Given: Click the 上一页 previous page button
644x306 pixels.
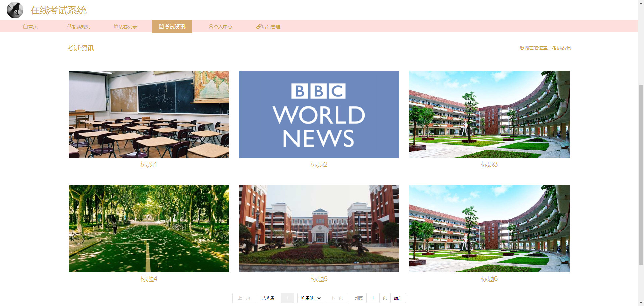Looking at the screenshot, I should pyautogui.click(x=244, y=298).
